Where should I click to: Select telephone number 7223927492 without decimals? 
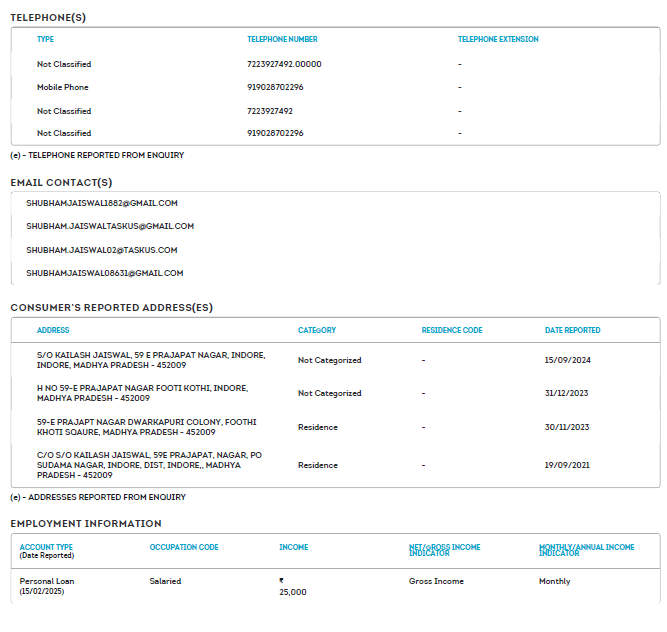(x=270, y=111)
